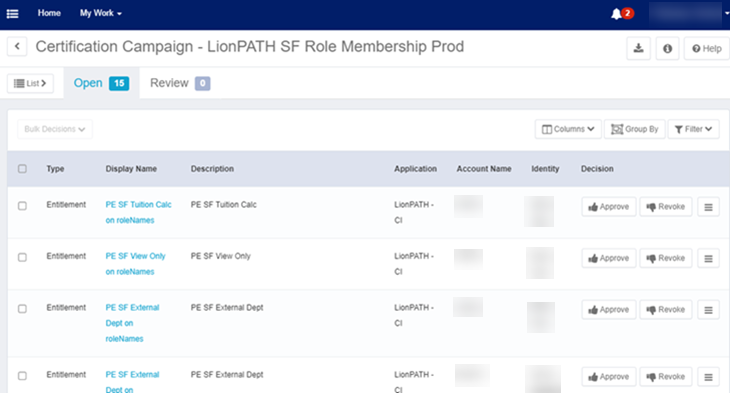Expand the My Work menu
The image size is (730, 393).
101,14
